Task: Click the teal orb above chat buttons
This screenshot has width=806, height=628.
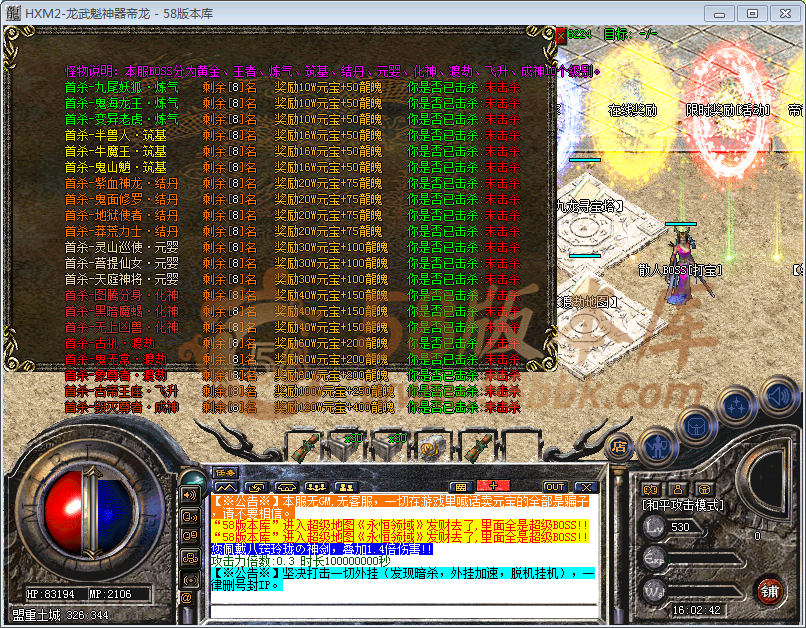Action: pyautogui.click(x=194, y=477)
